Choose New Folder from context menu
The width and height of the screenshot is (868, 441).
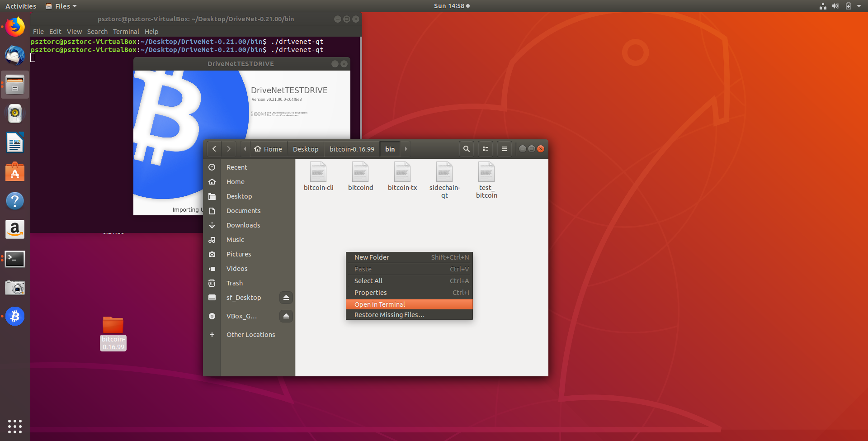pos(409,257)
